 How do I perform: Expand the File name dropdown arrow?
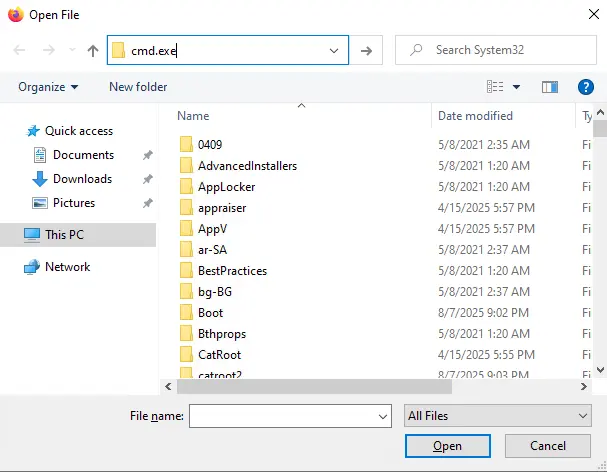pos(382,416)
